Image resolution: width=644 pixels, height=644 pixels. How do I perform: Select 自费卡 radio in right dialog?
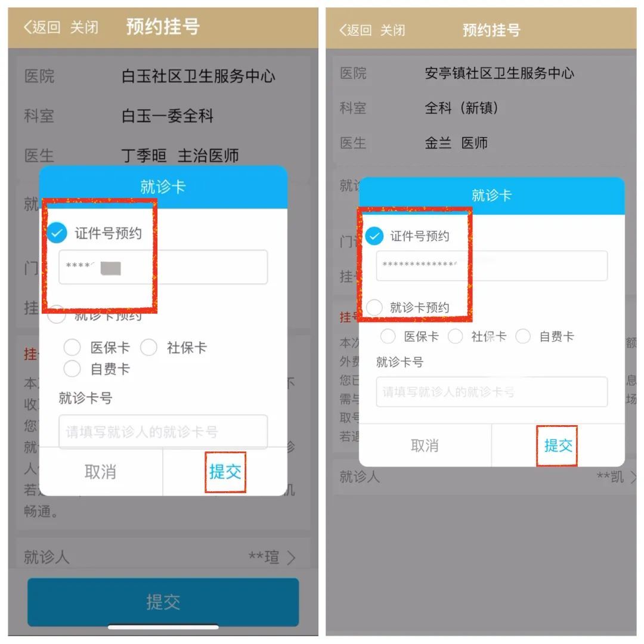[523, 336]
